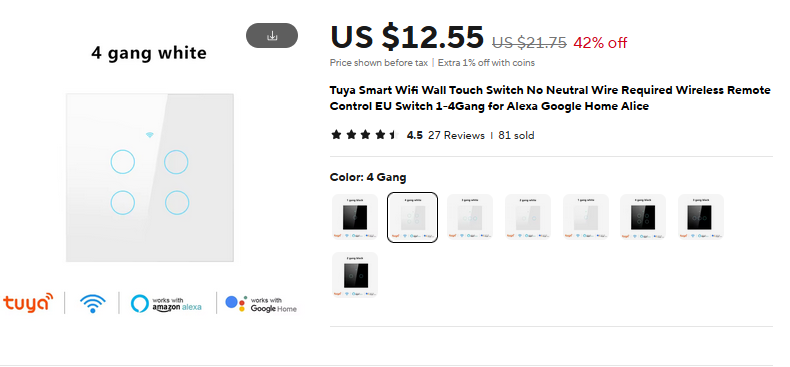Choose the 2 gang white variant
Viewport: 790px width, 367px height.
tap(528, 217)
